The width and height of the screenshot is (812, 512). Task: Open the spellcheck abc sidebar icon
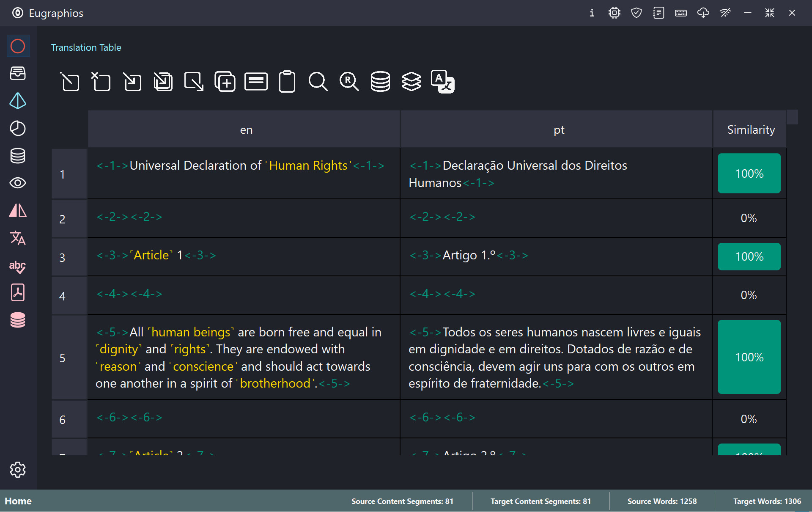click(x=18, y=266)
